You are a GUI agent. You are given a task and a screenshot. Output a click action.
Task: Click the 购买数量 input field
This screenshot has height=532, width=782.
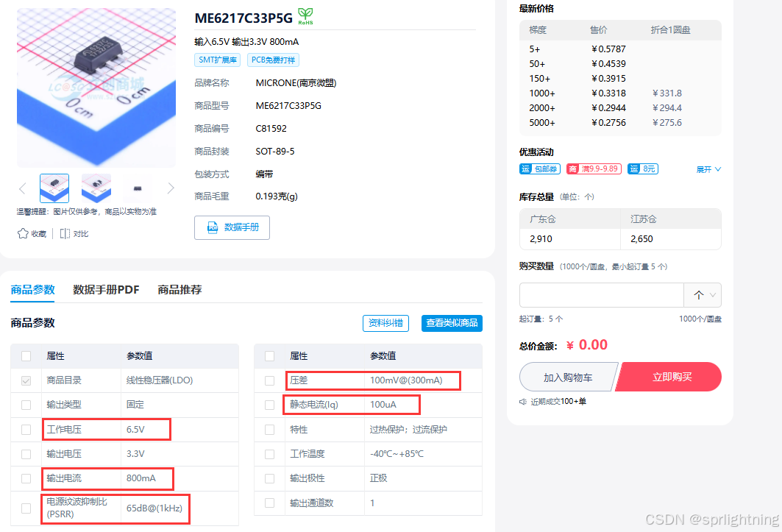coord(601,295)
